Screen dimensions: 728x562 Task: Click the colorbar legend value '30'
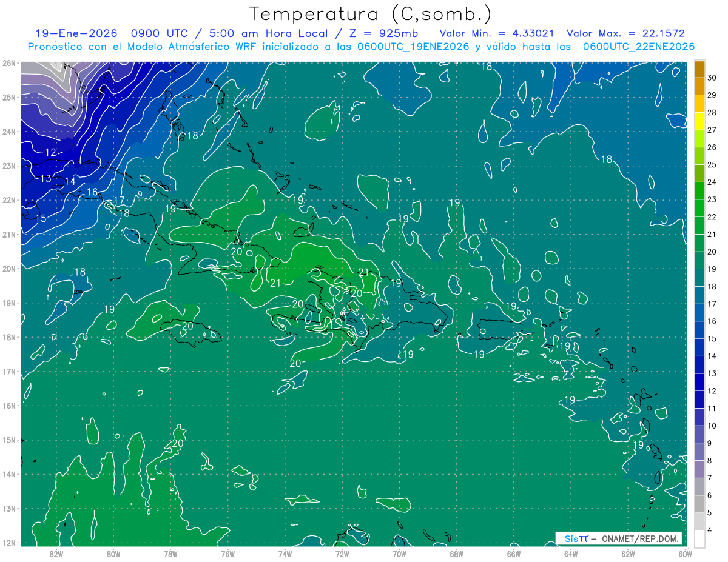[x=713, y=78]
